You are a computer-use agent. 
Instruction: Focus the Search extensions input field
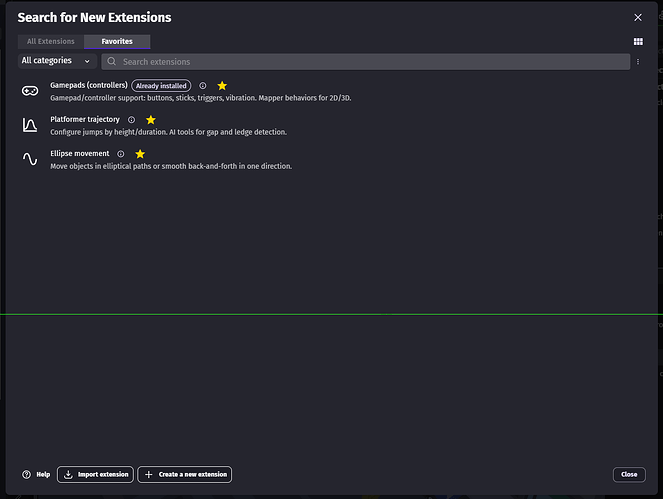click(370, 62)
